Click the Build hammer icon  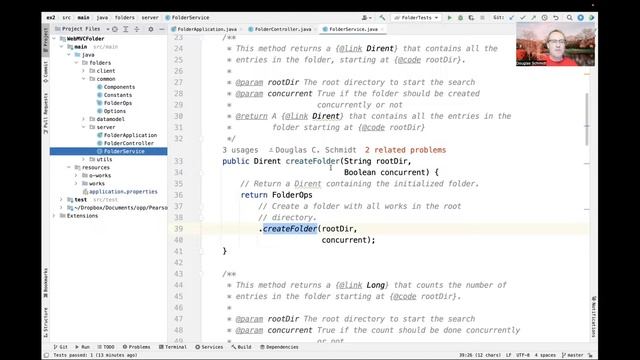pyautogui.click(x=382, y=18)
